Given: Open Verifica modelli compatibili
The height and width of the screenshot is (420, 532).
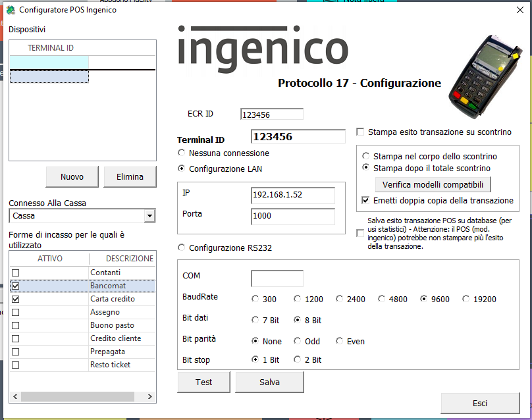Looking at the screenshot, I should click(x=433, y=184).
